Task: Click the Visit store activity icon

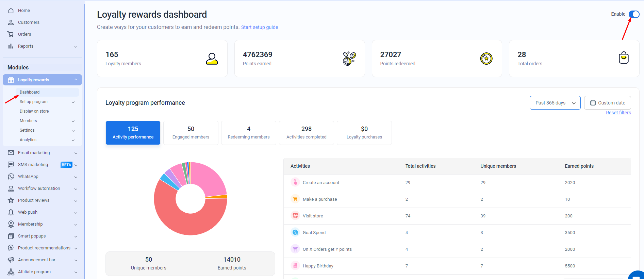Action: coord(295,216)
